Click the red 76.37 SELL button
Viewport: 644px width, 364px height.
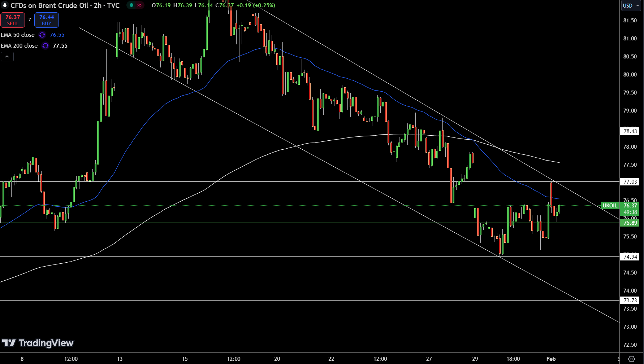point(13,20)
